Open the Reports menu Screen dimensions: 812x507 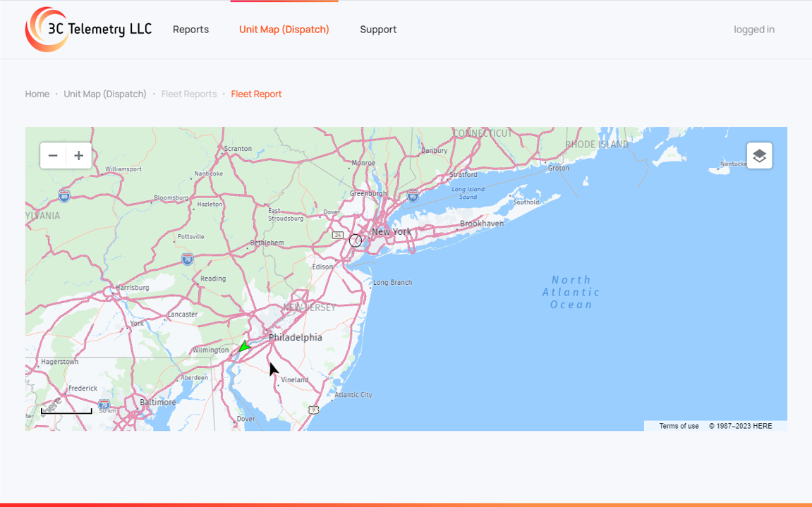tap(190, 30)
